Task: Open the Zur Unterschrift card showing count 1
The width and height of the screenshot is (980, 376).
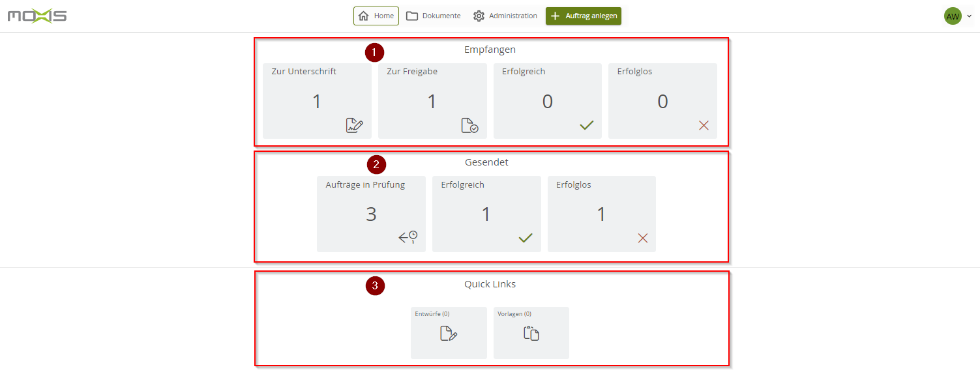Action: pyautogui.click(x=317, y=101)
